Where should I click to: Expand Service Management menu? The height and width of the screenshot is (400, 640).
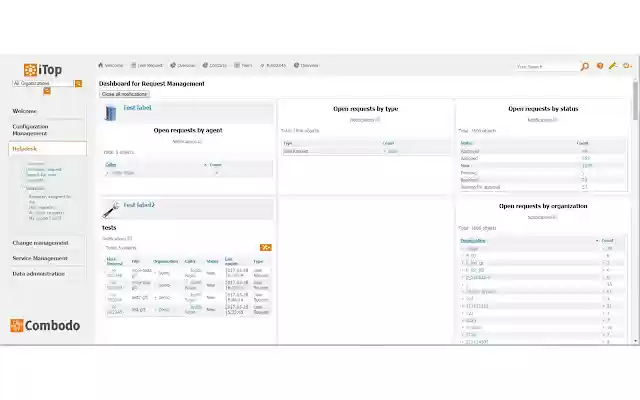(x=40, y=258)
